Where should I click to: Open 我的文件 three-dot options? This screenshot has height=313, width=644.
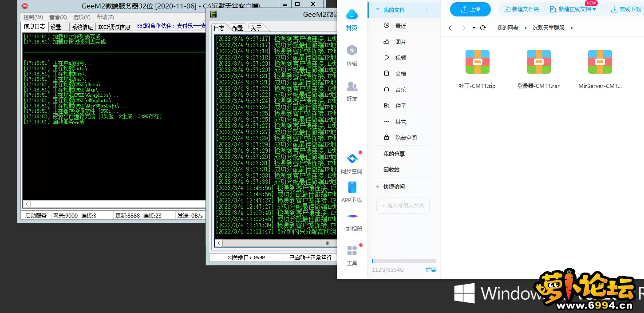pos(427,10)
